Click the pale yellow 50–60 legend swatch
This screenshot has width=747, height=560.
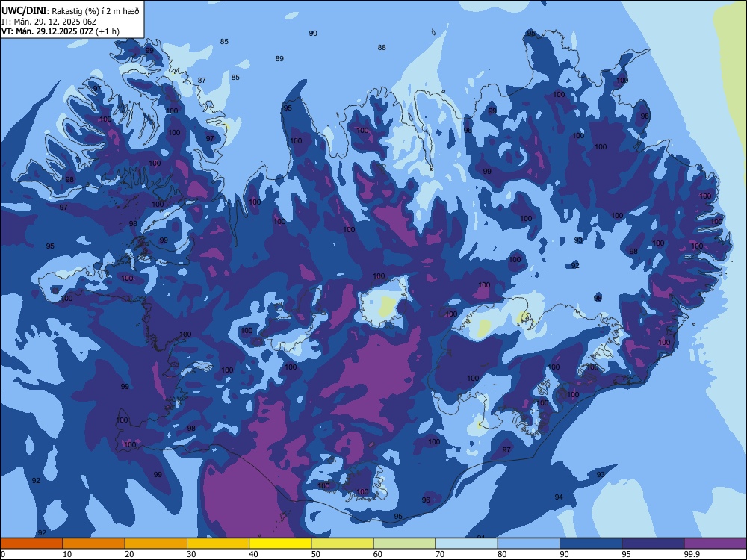click(x=343, y=544)
